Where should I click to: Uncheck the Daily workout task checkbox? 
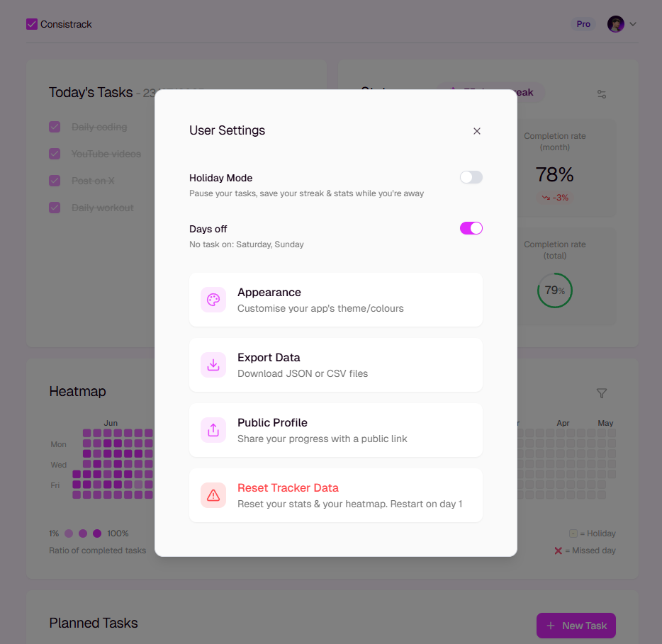pyautogui.click(x=55, y=208)
